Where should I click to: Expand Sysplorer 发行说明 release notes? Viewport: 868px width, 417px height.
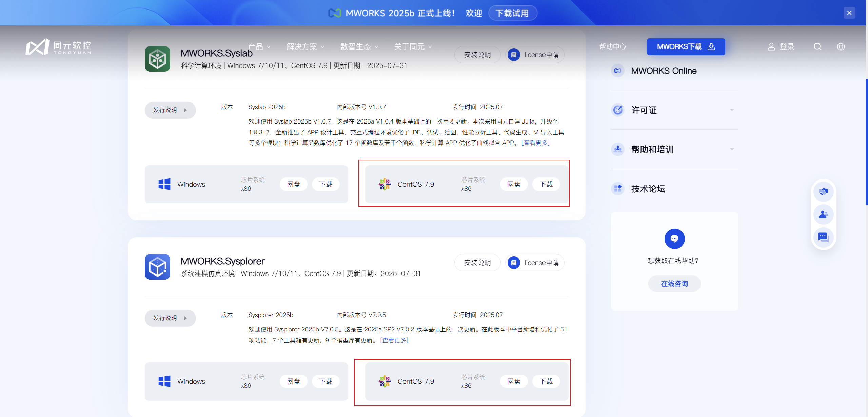(170, 318)
